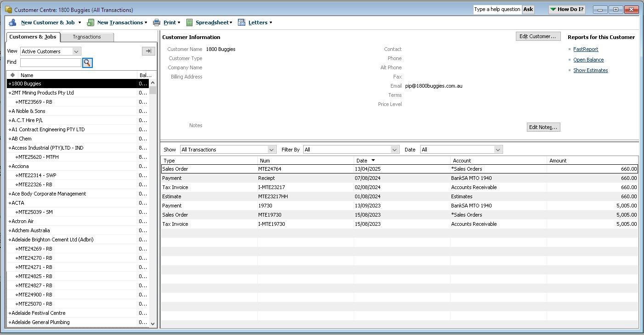Select customer A Noble & Sons
This screenshot has height=335, width=644.
click(78, 111)
